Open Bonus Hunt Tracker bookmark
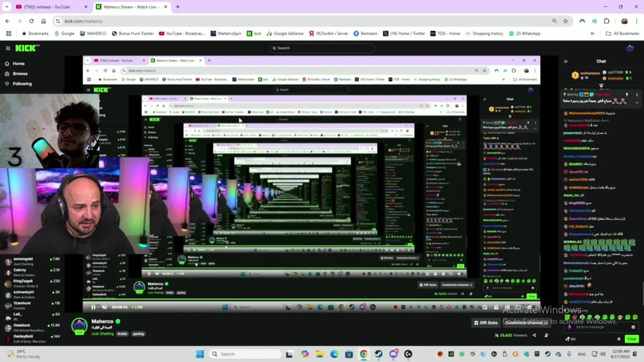Viewport: 644px width, 362px height. [132, 34]
